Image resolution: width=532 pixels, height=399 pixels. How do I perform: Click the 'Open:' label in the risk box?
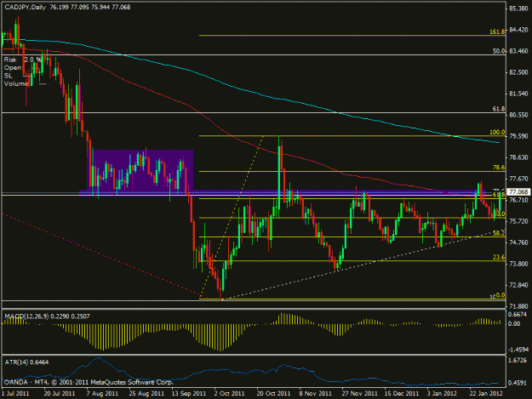coord(13,67)
